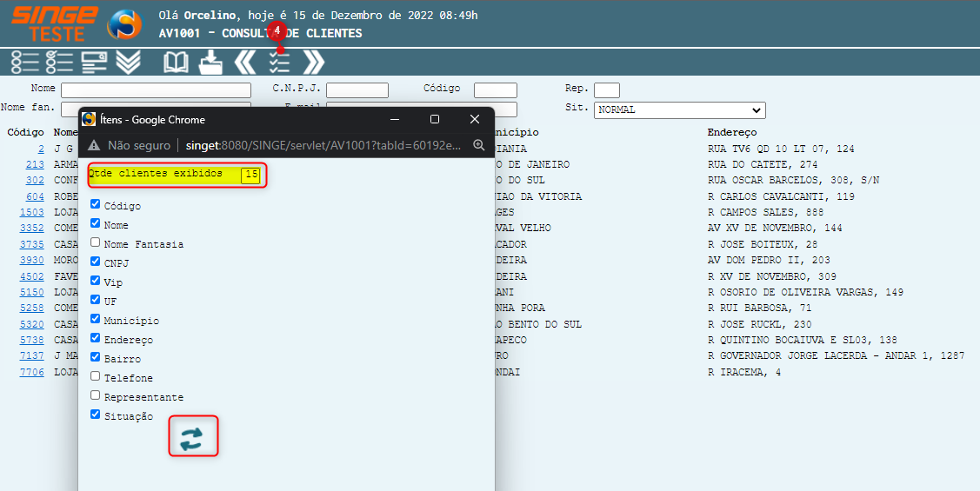The width and height of the screenshot is (980, 491).
Task: Click the Rep. input field
Action: tap(606, 90)
